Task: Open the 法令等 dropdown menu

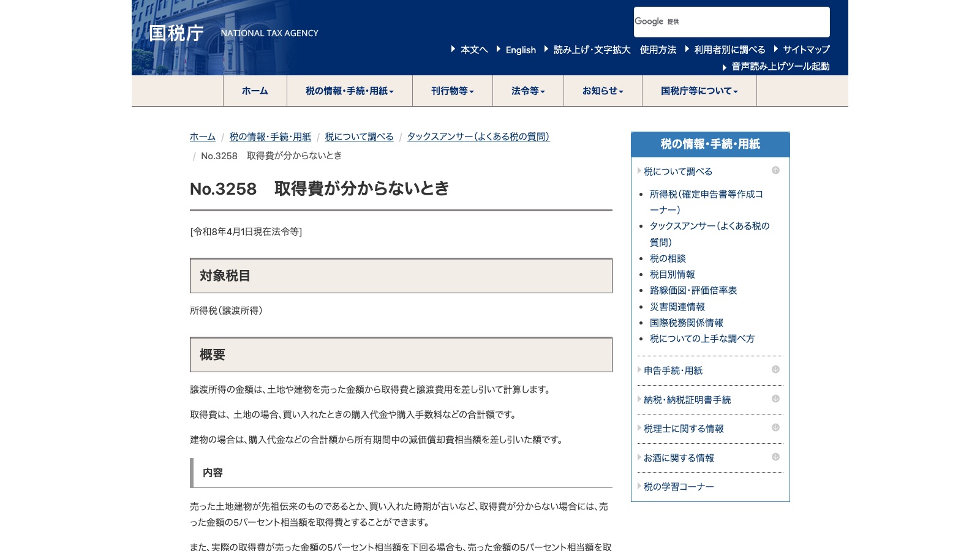Action: click(528, 91)
